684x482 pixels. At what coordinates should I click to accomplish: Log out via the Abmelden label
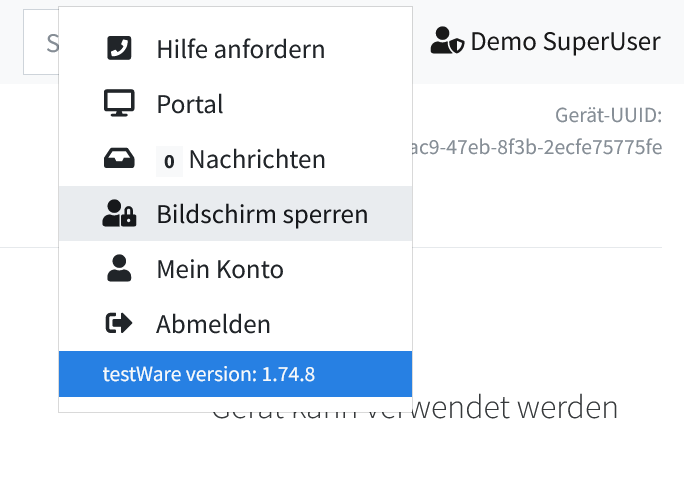(213, 324)
